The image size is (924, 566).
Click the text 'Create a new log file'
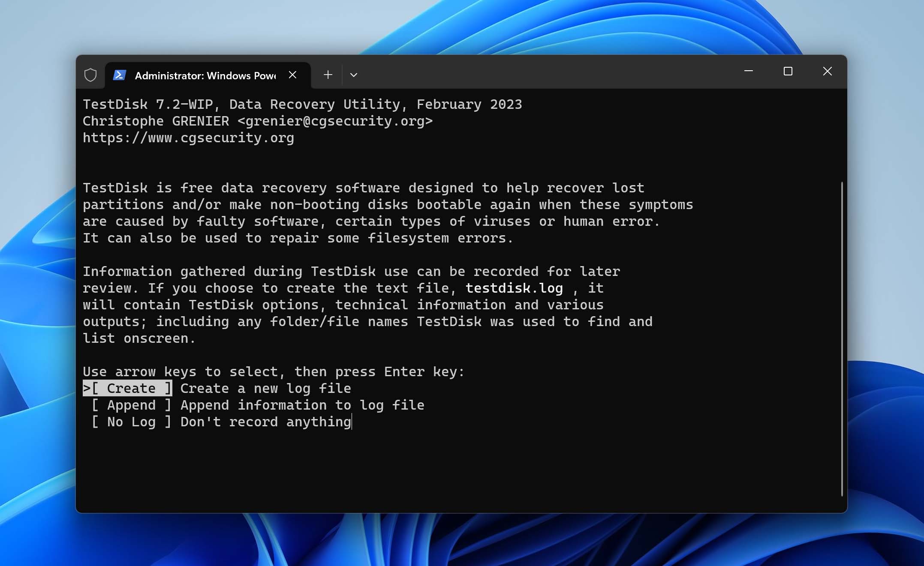[x=265, y=389]
